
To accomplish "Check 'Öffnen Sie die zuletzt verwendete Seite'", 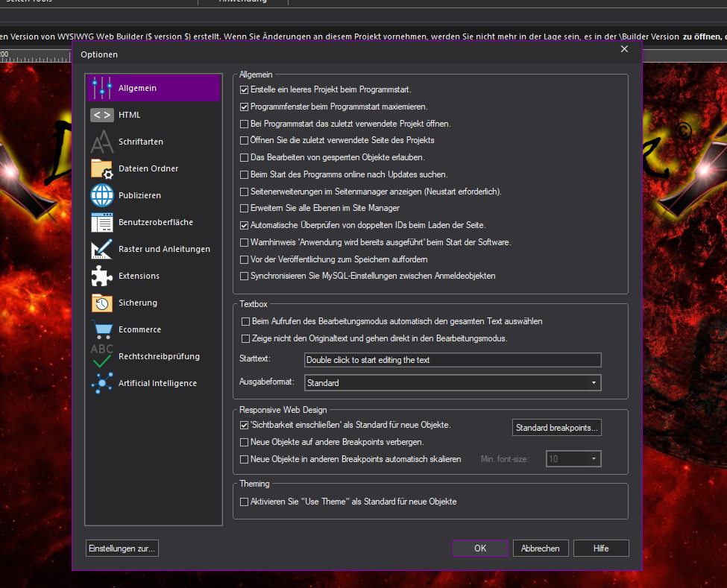I will click(x=244, y=140).
